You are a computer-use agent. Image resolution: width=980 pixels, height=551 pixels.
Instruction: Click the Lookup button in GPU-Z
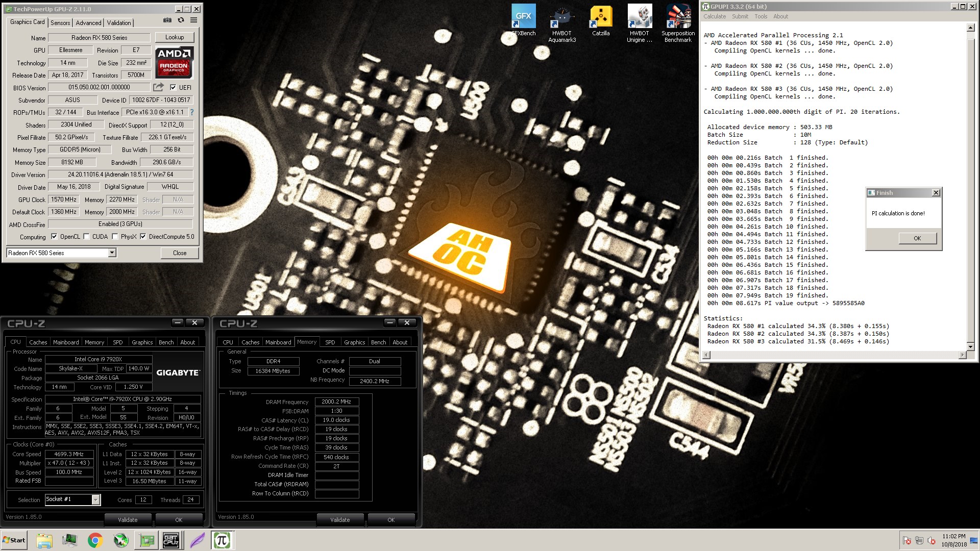175,37
